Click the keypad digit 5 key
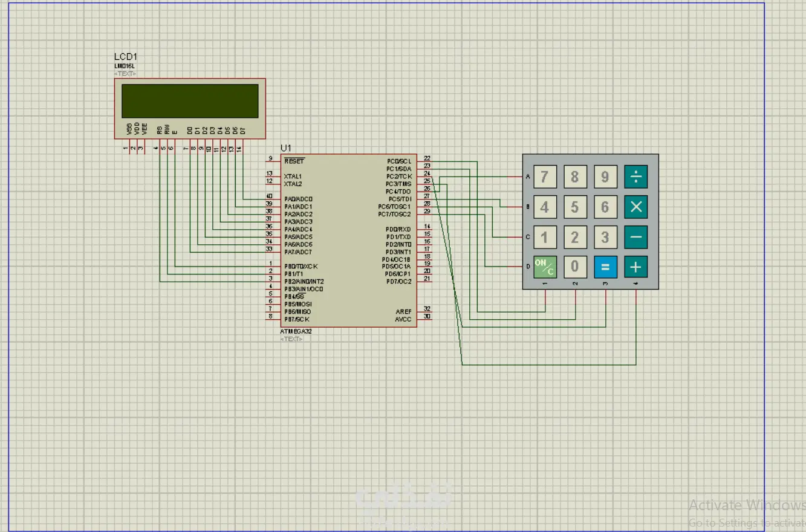The height and width of the screenshot is (532, 806). pos(575,207)
